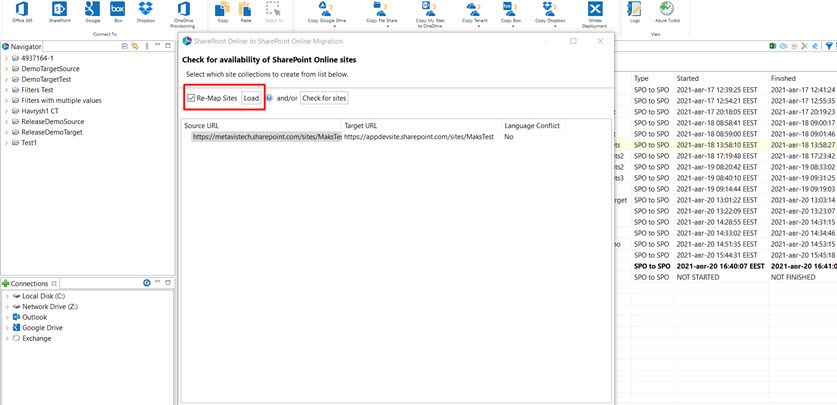
Task: Expand the DemoTargetSource node
Action: [6, 69]
